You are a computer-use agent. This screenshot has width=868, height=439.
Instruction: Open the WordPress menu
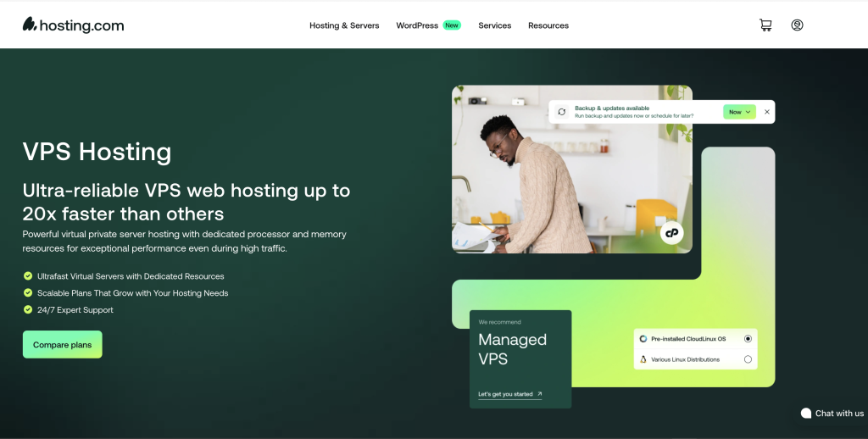point(417,25)
